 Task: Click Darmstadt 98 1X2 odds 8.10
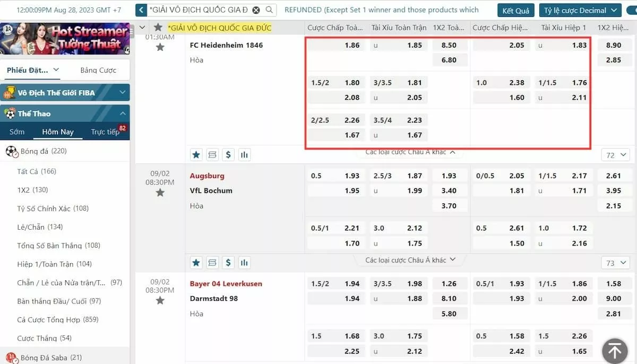pos(449,299)
